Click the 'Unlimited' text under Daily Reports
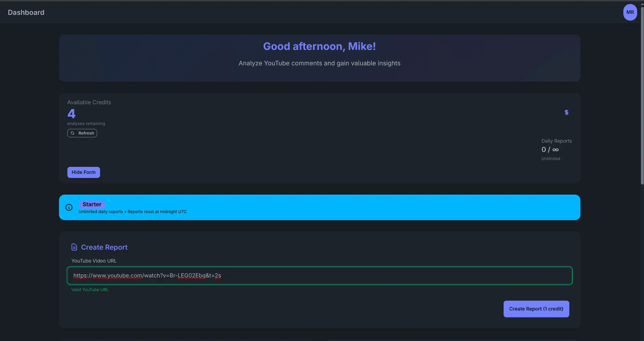This screenshot has width=644, height=341. pos(551,159)
